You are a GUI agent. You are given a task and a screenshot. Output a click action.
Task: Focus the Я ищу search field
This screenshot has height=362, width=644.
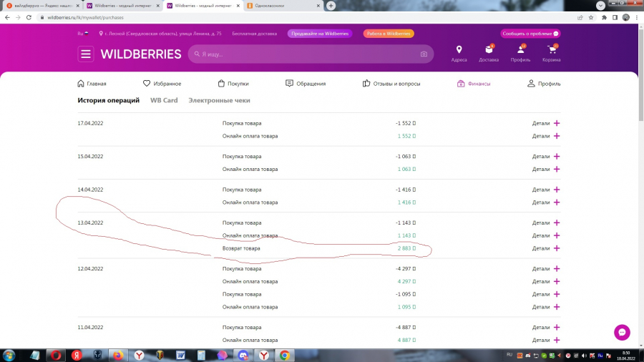[311, 54]
